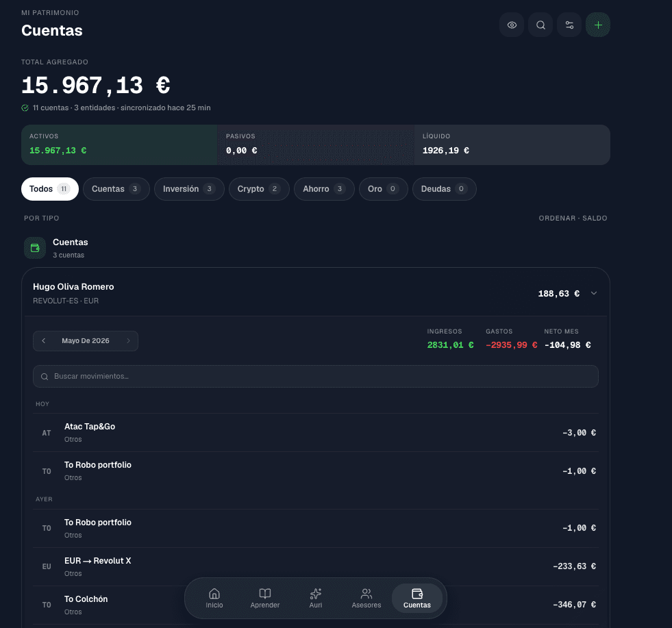
Task: Open filter settings sliders icon
Action: click(569, 25)
